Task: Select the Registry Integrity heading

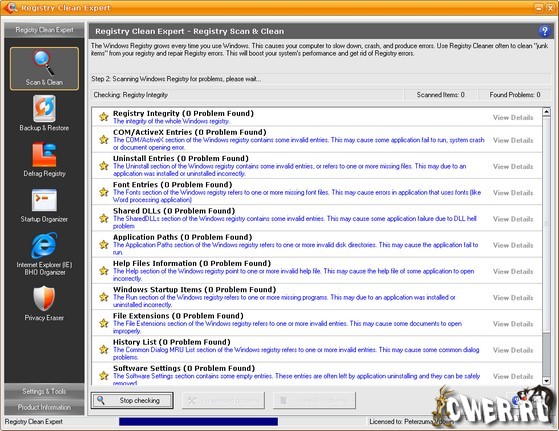Action: 183,113
